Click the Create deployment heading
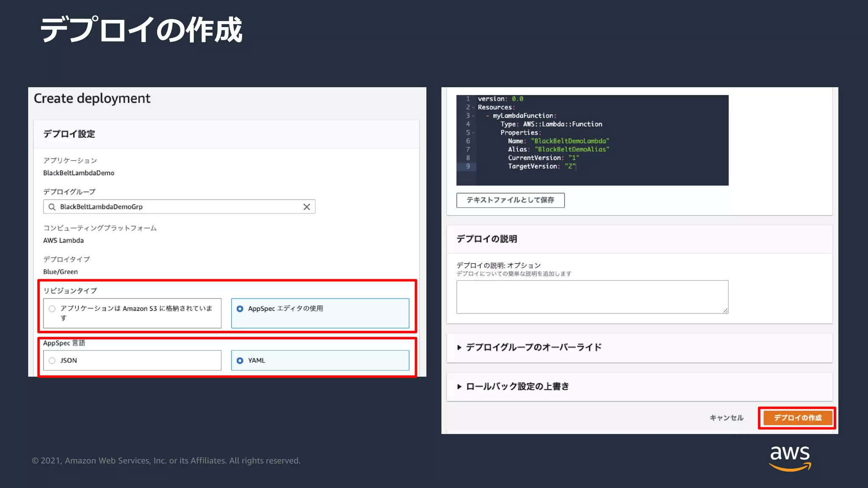This screenshot has width=868, height=488. click(92, 98)
